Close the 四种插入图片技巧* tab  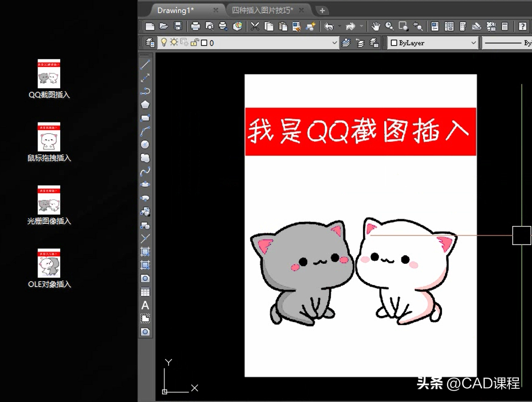301,11
